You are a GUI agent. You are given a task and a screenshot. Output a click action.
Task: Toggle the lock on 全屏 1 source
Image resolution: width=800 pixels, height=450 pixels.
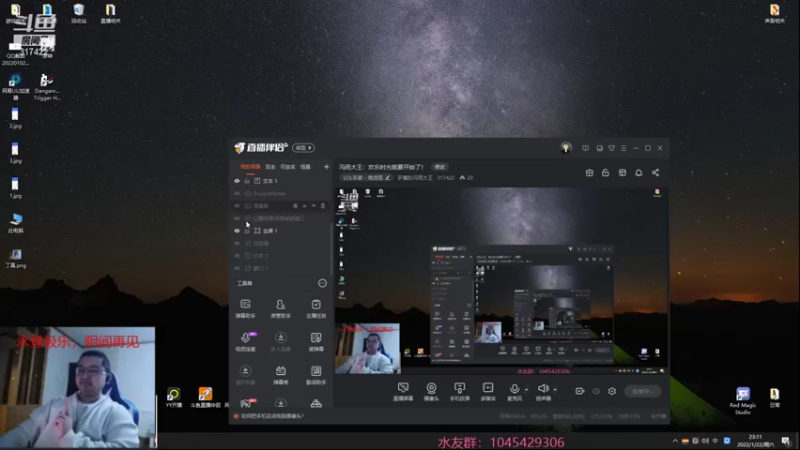[x=247, y=231]
